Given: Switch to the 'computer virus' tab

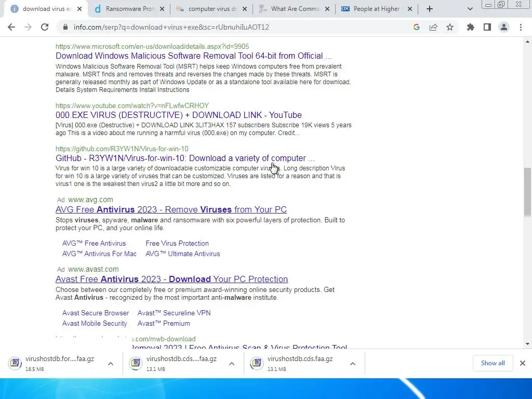Looking at the screenshot, I should point(211,9).
